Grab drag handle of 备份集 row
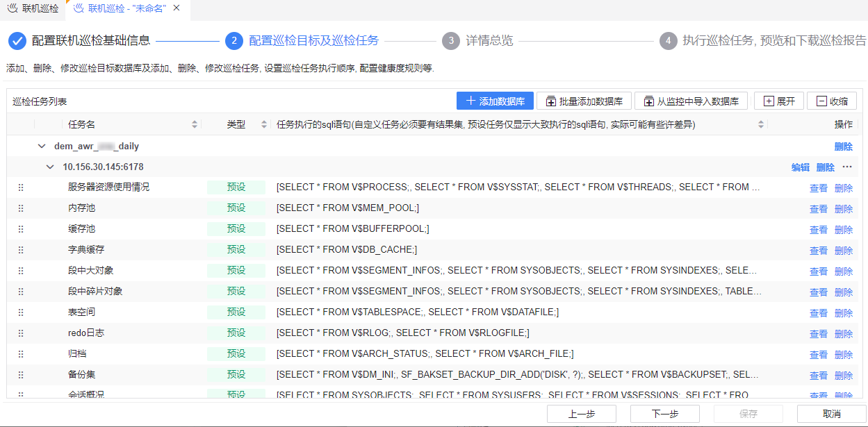868x427 pixels. click(x=21, y=375)
